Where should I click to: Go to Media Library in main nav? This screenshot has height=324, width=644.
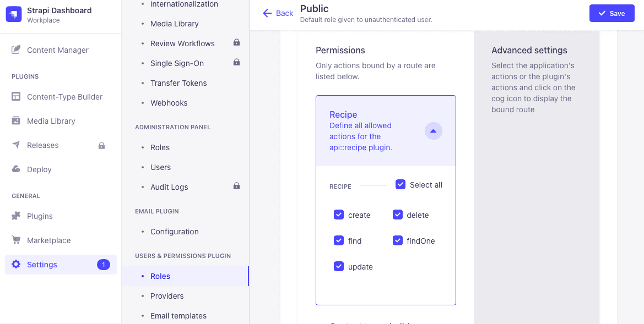(61, 121)
